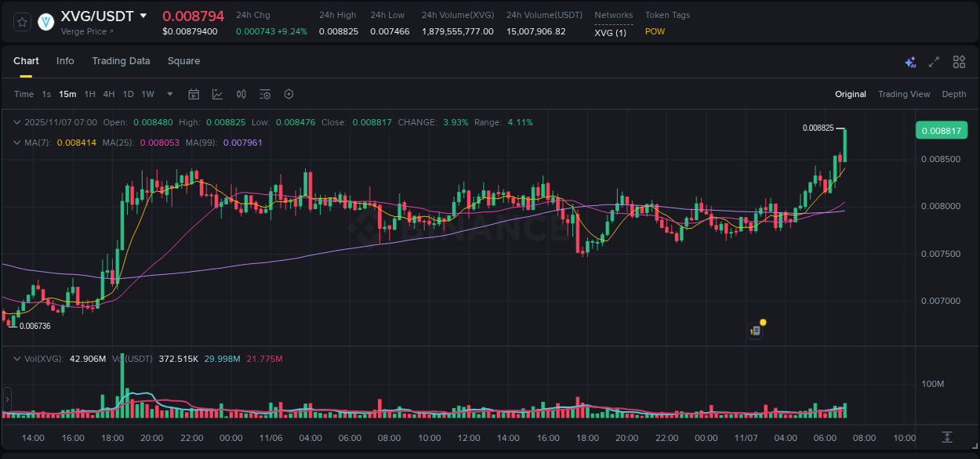The height and width of the screenshot is (459, 980).
Task: Open more timeframes next to 1W
Action: click(169, 94)
